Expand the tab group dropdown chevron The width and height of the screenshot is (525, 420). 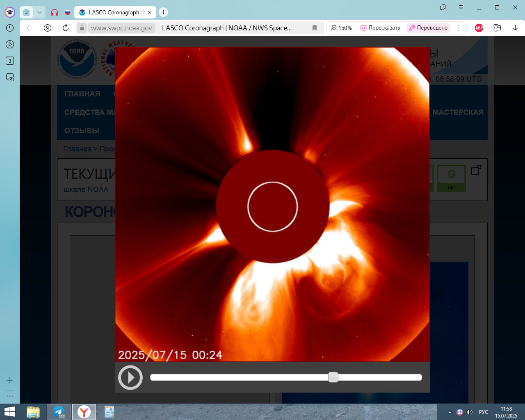coord(39,12)
